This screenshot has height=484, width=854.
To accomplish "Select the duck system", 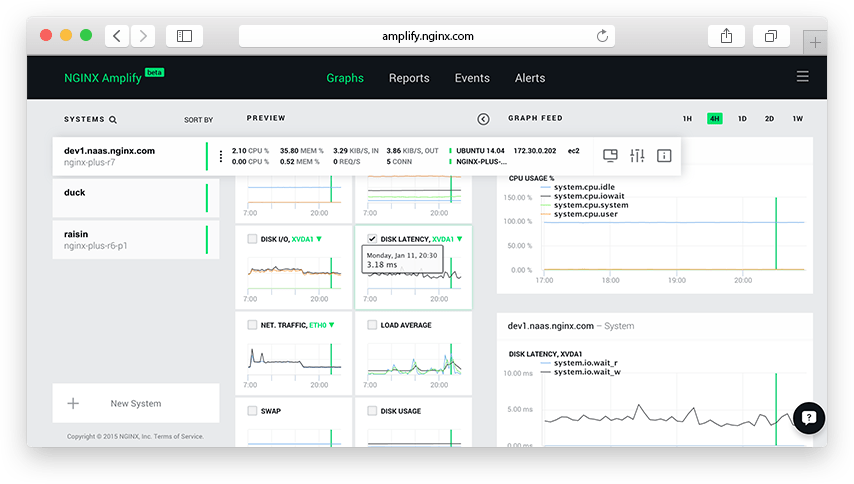I will [x=136, y=198].
